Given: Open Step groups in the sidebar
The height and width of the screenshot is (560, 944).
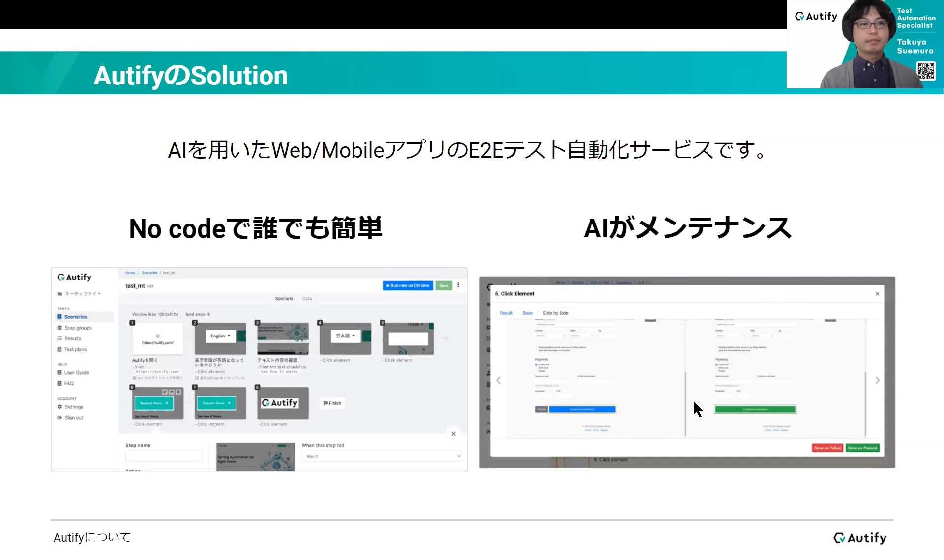Looking at the screenshot, I should tap(75, 328).
